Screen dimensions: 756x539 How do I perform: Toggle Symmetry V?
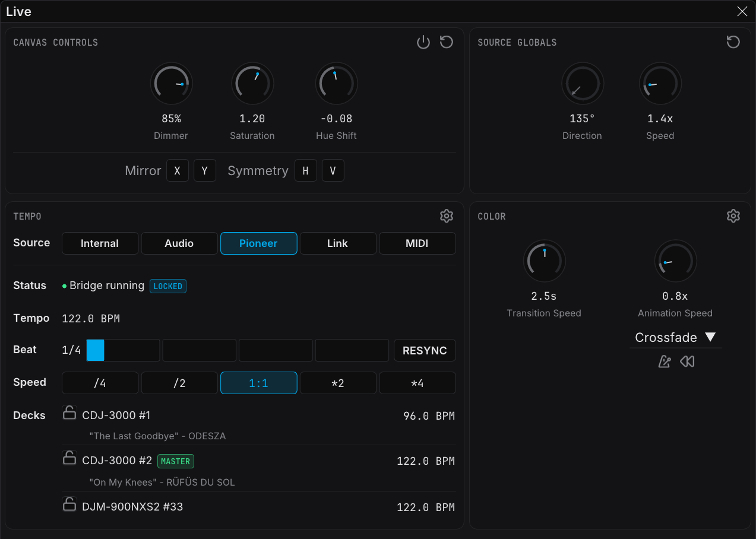333,170
